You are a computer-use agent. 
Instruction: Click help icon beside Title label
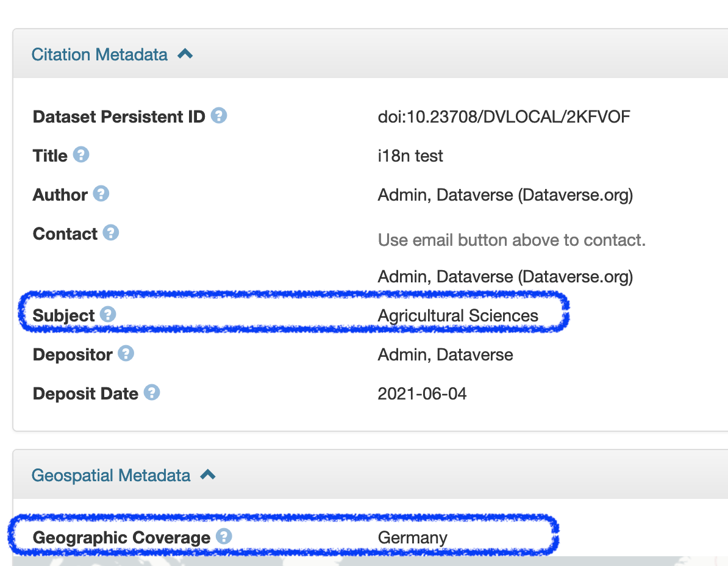tap(80, 154)
